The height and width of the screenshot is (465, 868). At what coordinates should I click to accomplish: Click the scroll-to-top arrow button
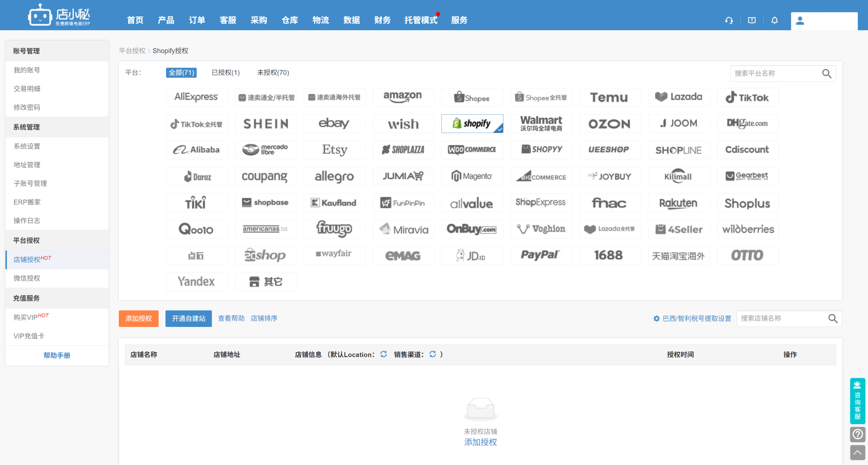(857, 452)
